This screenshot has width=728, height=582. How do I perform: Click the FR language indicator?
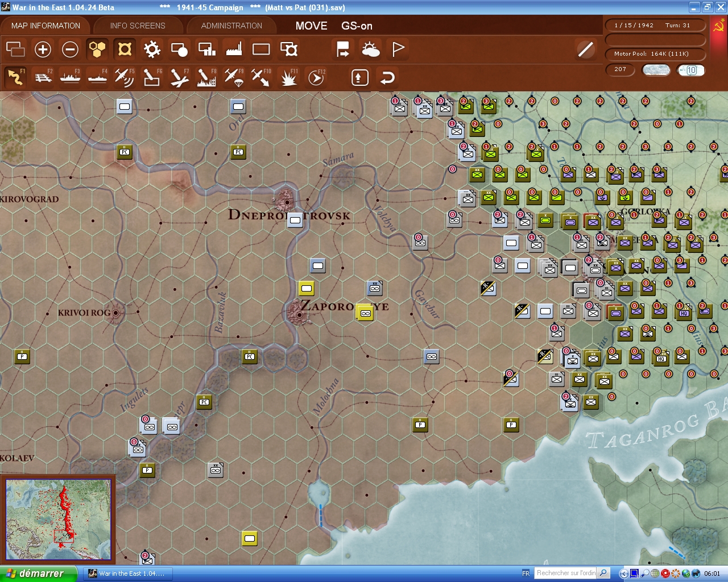[526, 573]
